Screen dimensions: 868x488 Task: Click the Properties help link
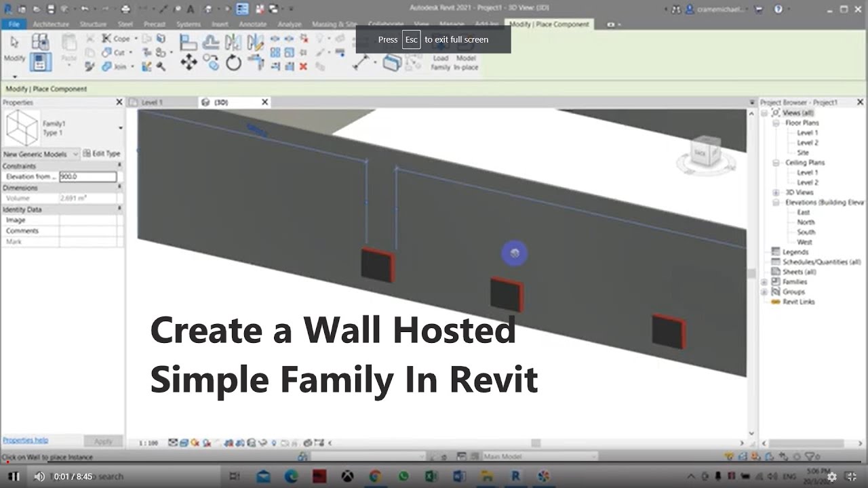coord(25,441)
